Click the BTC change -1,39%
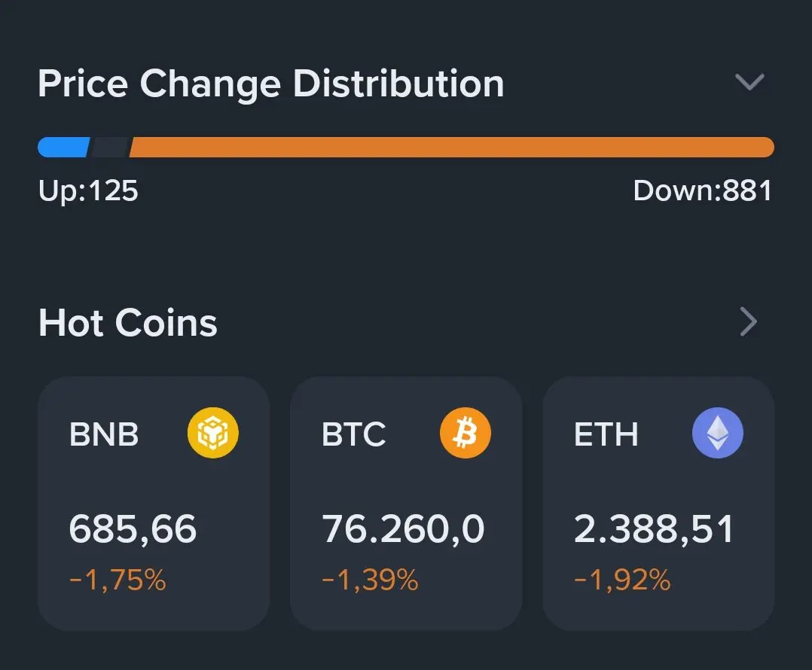 click(x=370, y=580)
